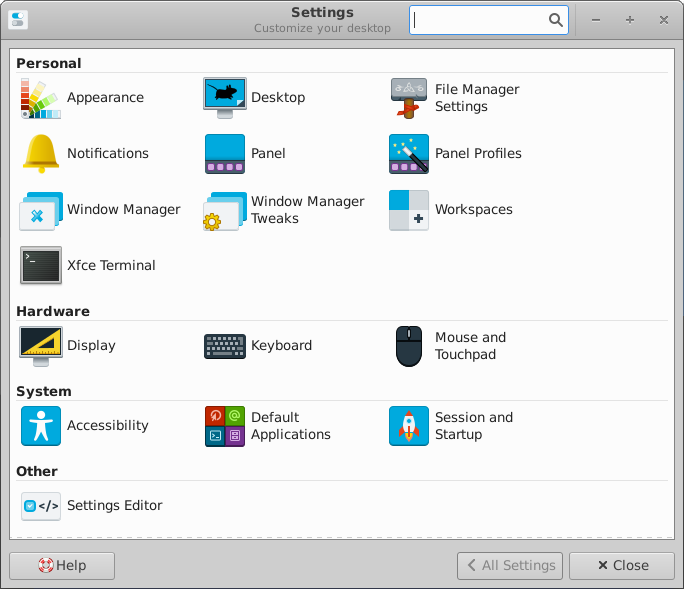Maximize the Settings window

coord(630,20)
